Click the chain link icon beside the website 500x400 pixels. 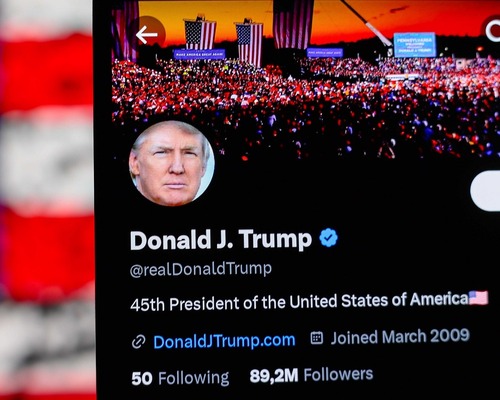[138, 342]
